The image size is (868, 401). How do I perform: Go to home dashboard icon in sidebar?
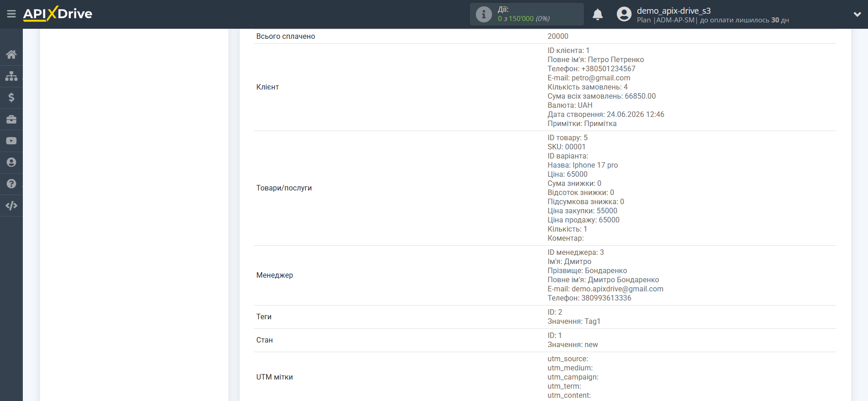(11, 54)
